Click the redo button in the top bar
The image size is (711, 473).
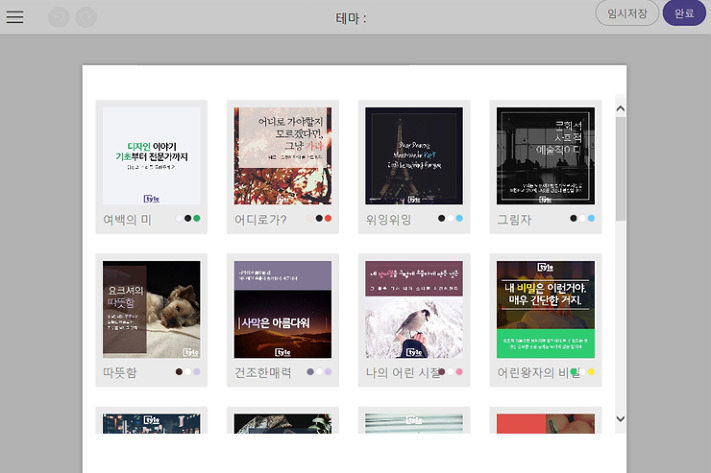tap(86, 18)
